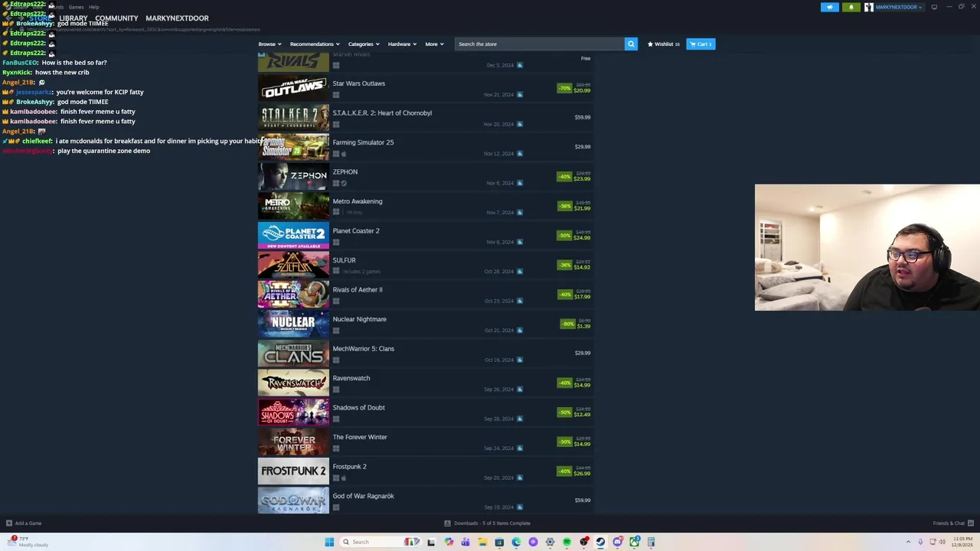The width and height of the screenshot is (980, 551).
Task: Expand the More dropdown
Action: tap(434, 44)
